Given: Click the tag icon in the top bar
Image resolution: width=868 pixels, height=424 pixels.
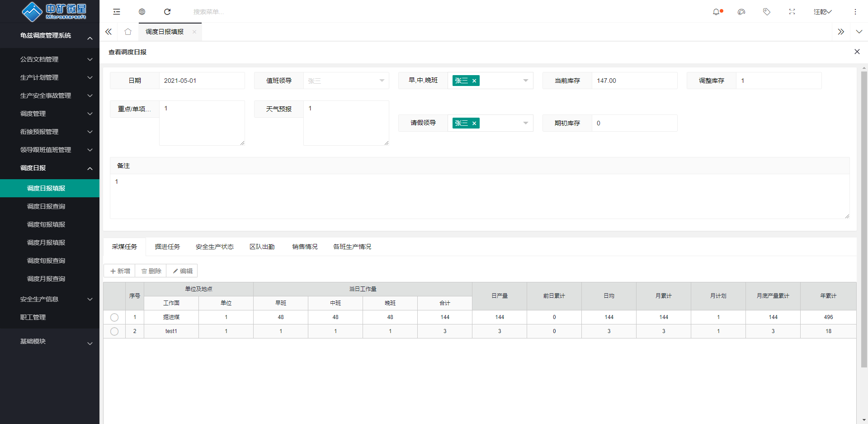Looking at the screenshot, I should point(767,12).
